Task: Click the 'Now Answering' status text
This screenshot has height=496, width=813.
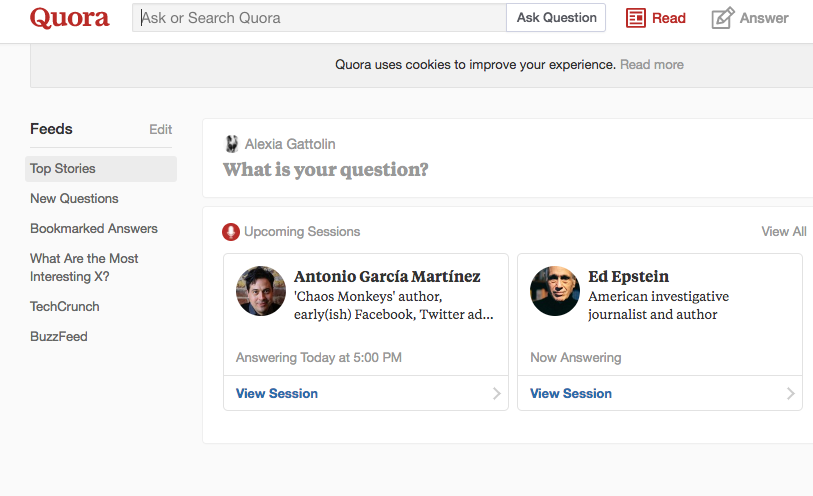Action: pyautogui.click(x=576, y=358)
